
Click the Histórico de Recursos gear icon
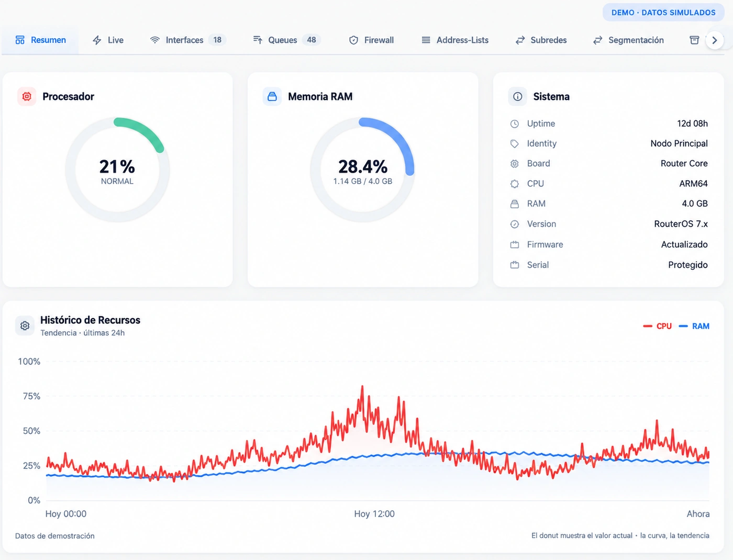point(25,326)
